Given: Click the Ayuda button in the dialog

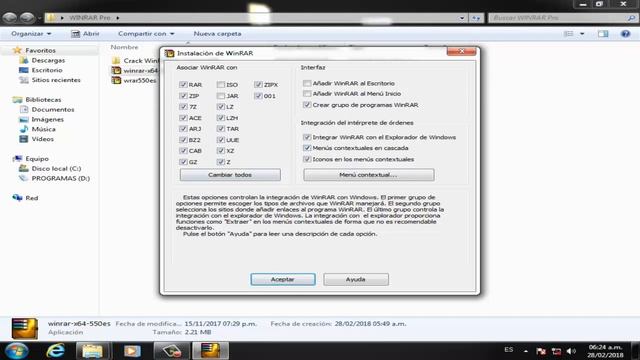Looking at the screenshot, I should [x=356, y=279].
